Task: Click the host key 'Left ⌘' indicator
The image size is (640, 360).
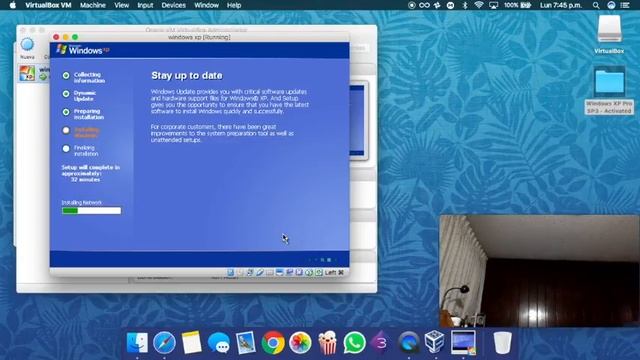Action: pyautogui.click(x=334, y=272)
